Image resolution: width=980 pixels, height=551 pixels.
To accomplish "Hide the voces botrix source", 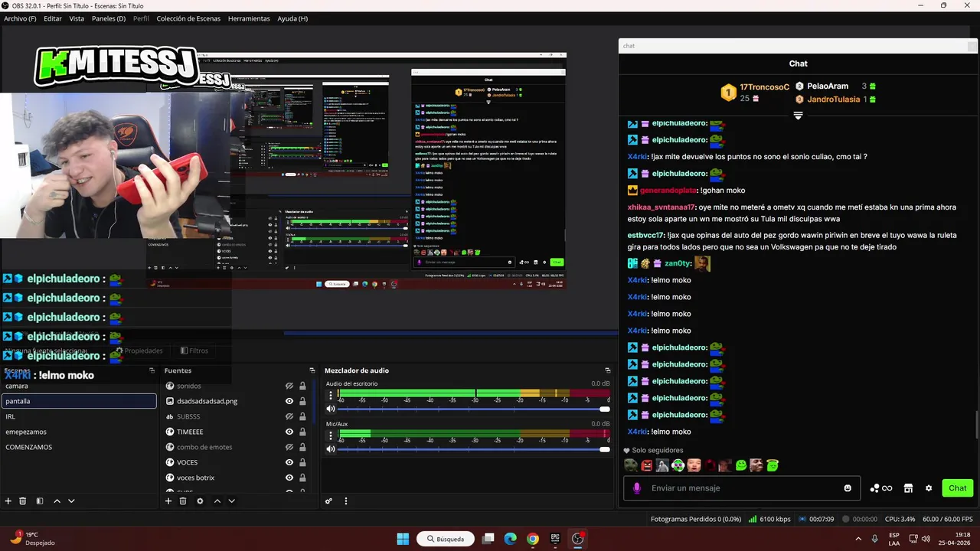I will 289,478.
